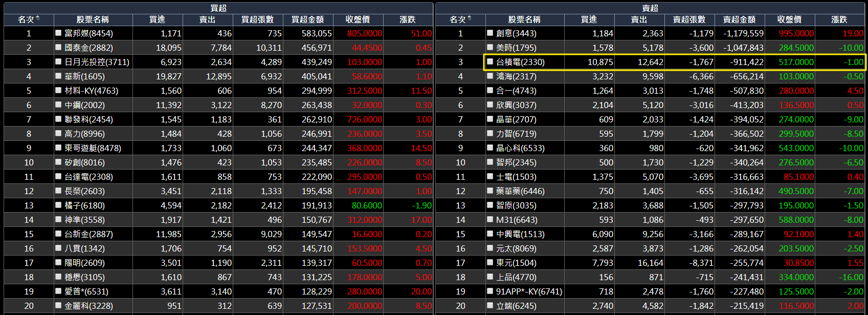Tick the checkbox for 立端(6245)

click(490, 306)
